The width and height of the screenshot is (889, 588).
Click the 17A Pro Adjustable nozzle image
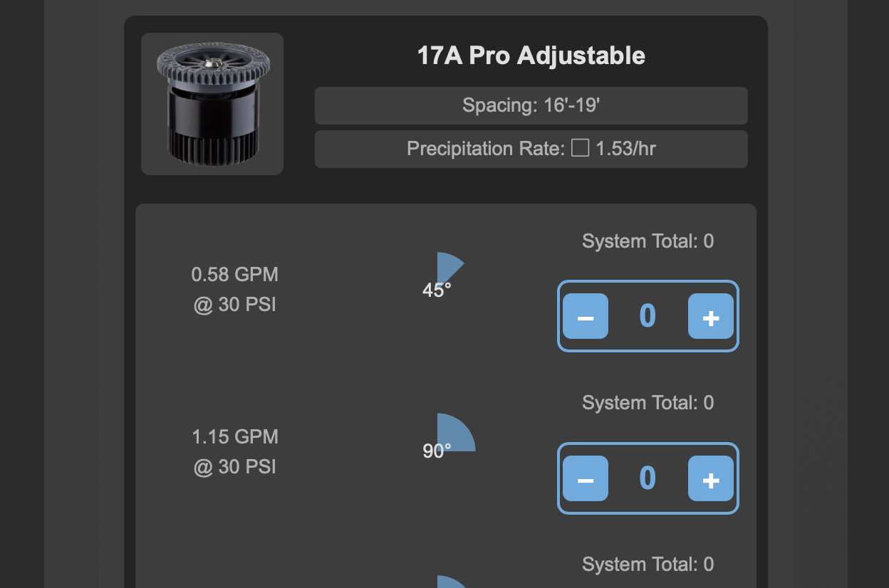(x=212, y=104)
